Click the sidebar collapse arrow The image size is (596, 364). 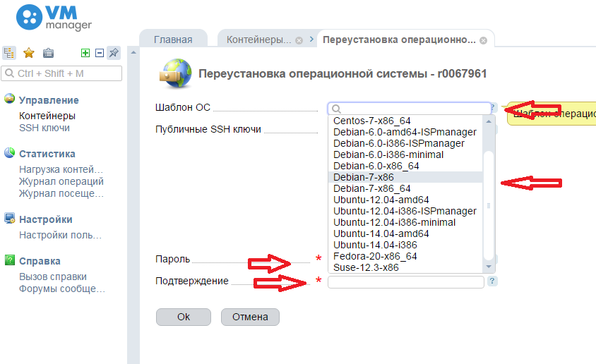tap(133, 53)
